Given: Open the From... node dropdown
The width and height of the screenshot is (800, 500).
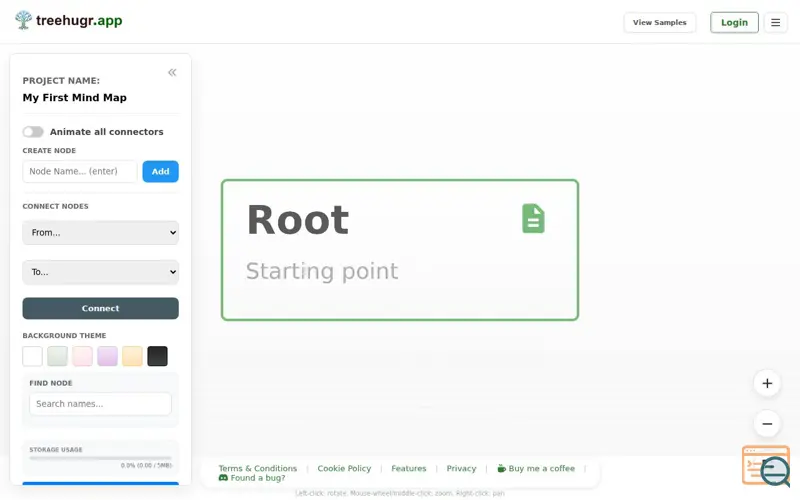Looking at the screenshot, I should [x=101, y=233].
